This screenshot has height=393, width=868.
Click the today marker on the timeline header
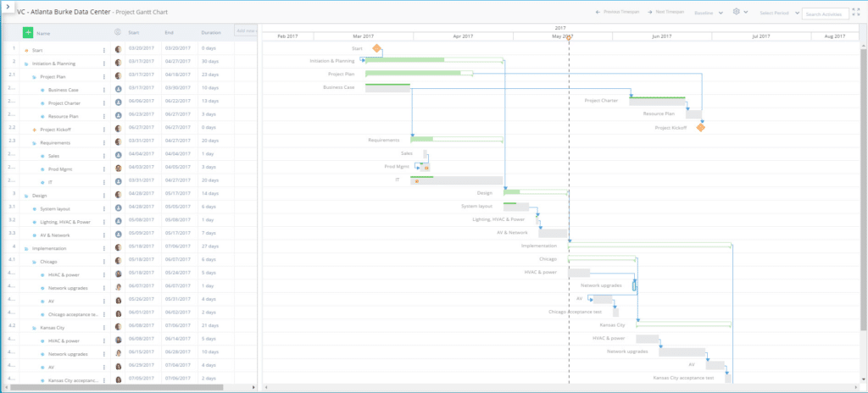[x=569, y=37]
